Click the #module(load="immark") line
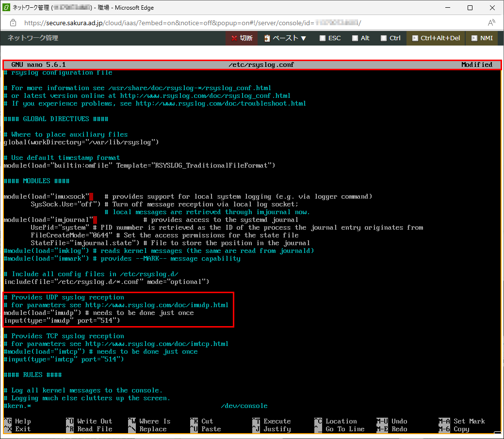504x439 pixels. click(x=122, y=259)
